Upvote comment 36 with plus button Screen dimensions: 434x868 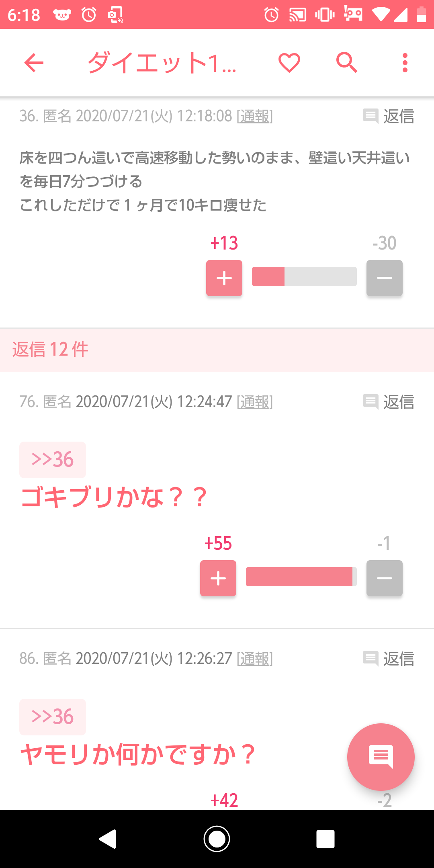pyautogui.click(x=224, y=278)
